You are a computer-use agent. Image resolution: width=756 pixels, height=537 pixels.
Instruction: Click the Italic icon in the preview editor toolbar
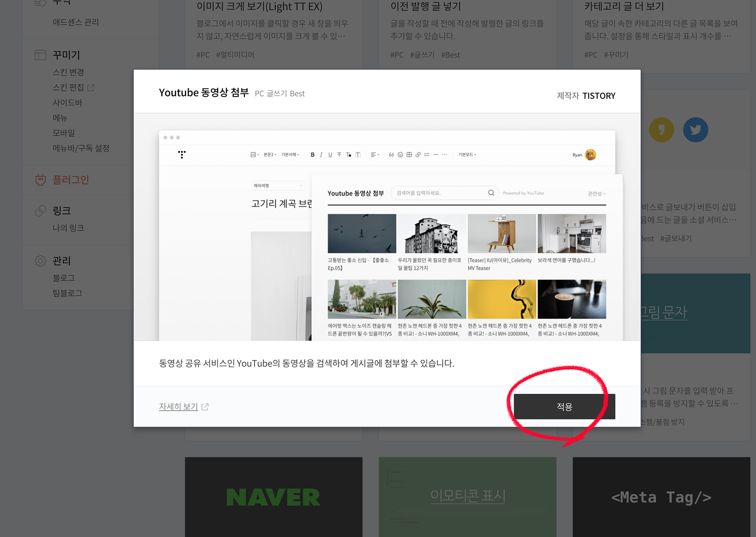click(321, 155)
